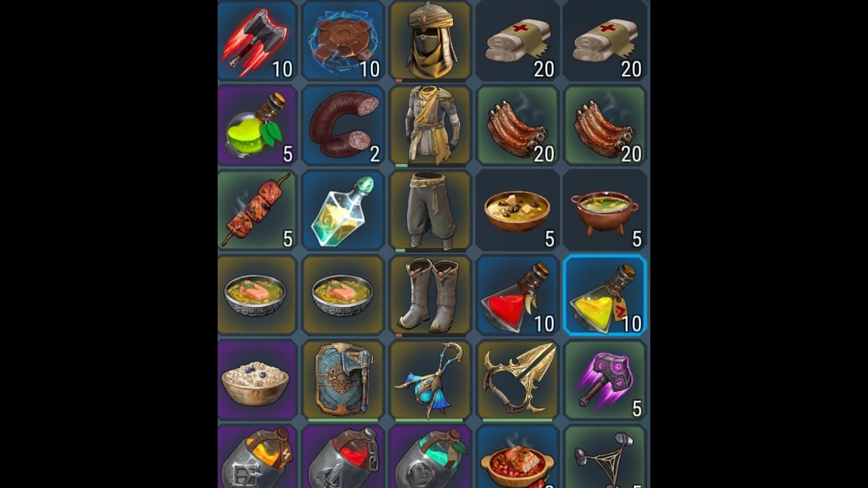Select the mushroom soup bowl

click(517, 210)
